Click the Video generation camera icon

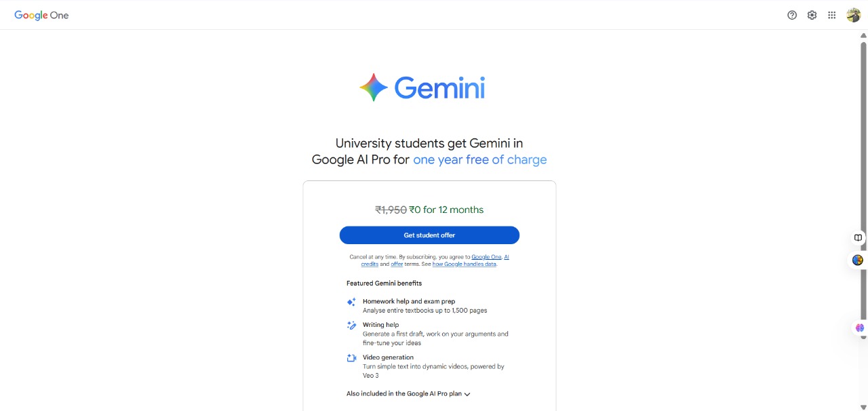click(351, 358)
